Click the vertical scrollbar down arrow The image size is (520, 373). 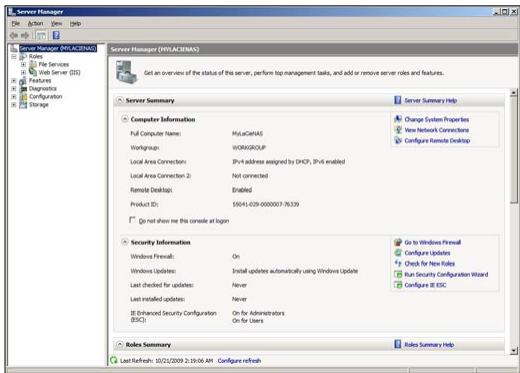click(514, 350)
